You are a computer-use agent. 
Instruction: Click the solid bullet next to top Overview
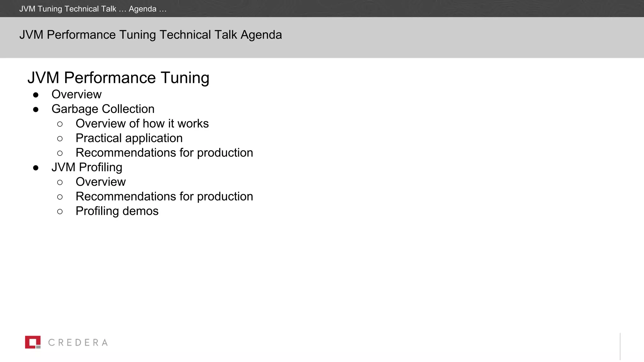click(36, 95)
